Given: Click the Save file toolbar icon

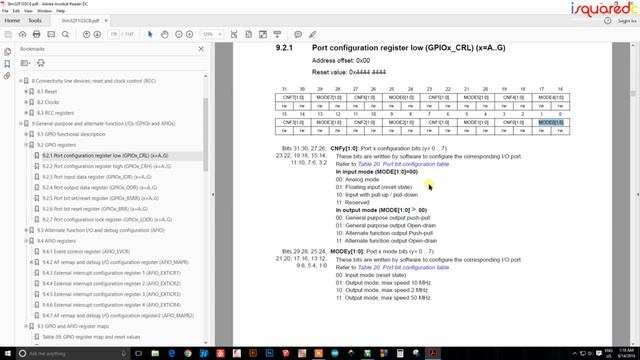Looking at the screenshot, I should point(8,35).
